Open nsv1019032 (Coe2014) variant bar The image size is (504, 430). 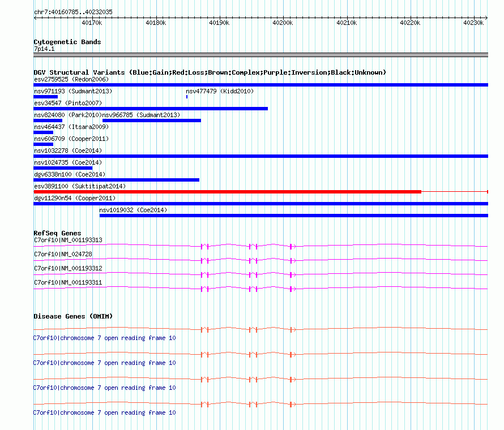[x=294, y=216]
